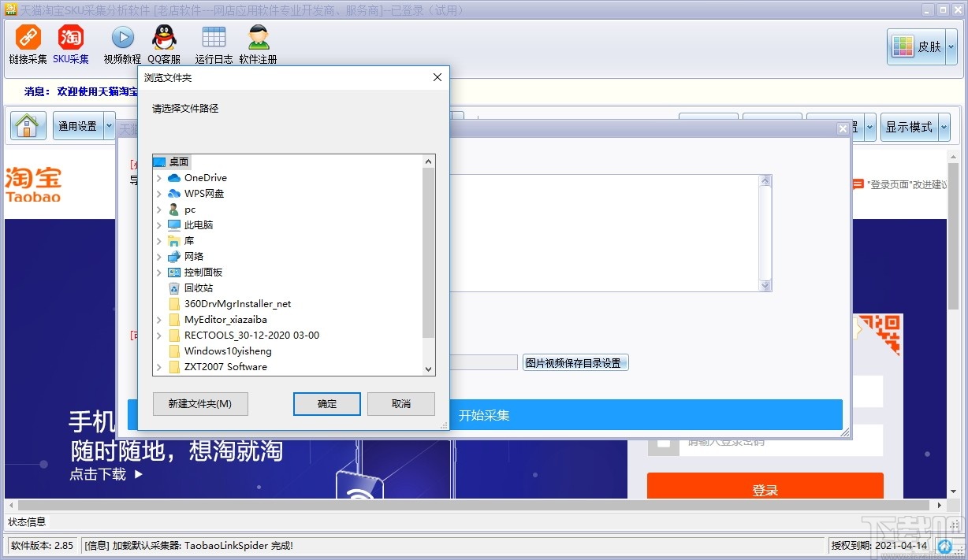Select the RECTOOLS_30-12-2020 03-00 folder

pos(251,336)
